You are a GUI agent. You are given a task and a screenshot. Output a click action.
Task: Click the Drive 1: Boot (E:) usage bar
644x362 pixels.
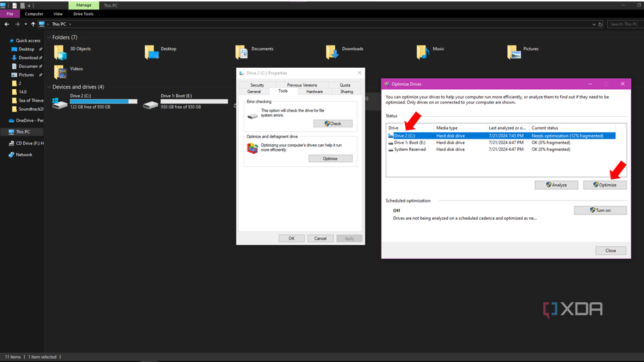point(195,101)
